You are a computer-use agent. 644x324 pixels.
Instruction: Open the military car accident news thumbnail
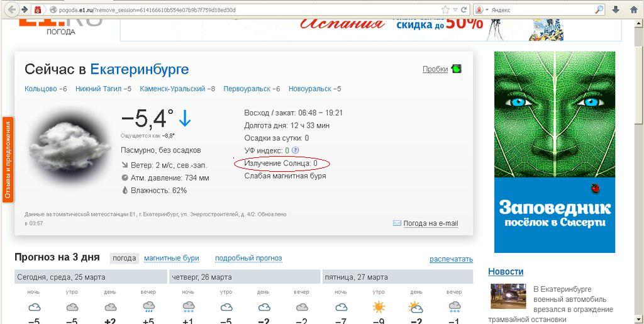click(508, 297)
